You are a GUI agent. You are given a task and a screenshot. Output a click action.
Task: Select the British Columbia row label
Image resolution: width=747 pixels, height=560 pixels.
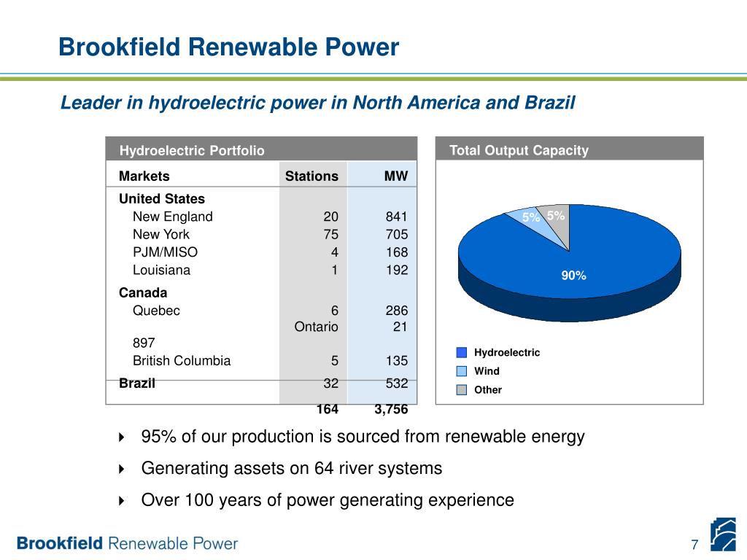click(x=182, y=360)
